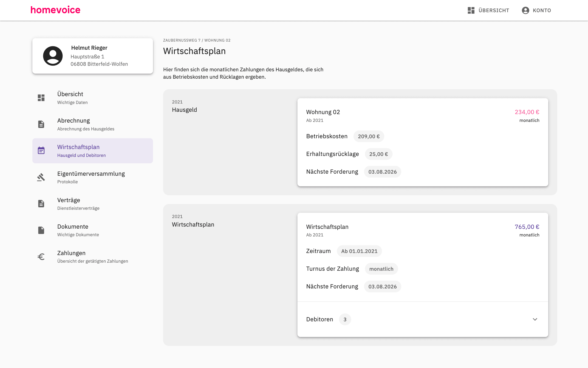
Task: Click the Erhaltungsrücklage label
Action: pyautogui.click(x=332, y=154)
